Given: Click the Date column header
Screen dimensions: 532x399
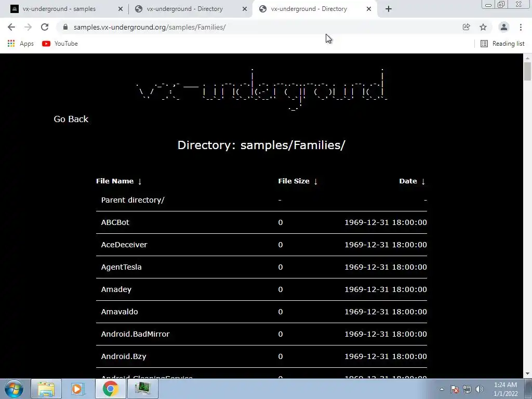Looking at the screenshot, I should pos(408,181).
